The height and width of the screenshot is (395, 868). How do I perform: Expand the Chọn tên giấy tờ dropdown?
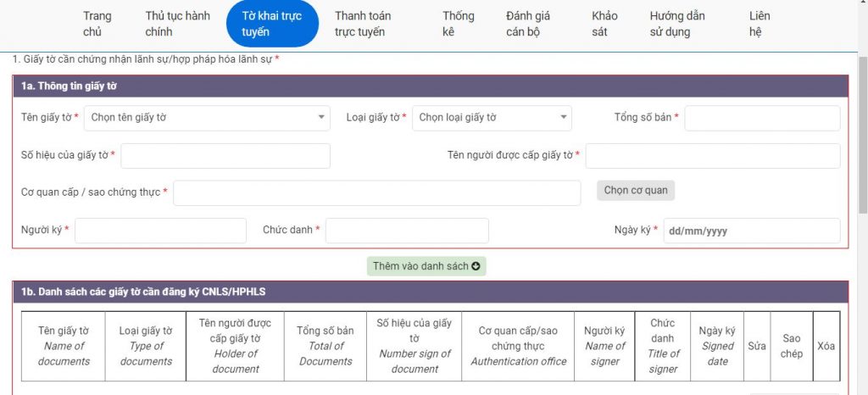point(206,118)
